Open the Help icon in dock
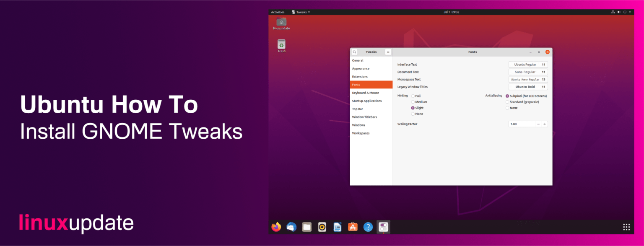This screenshot has width=644, height=246. (368, 227)
